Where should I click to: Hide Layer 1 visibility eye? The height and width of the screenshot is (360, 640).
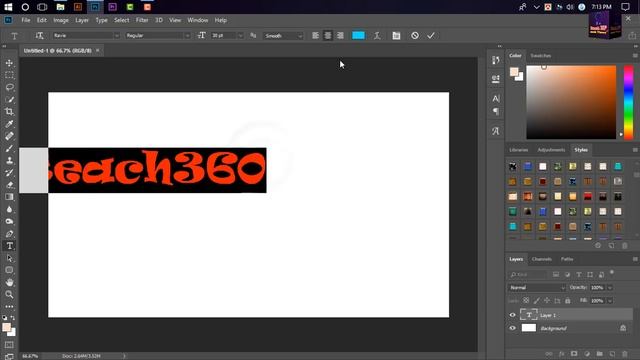tap(512, 315)
